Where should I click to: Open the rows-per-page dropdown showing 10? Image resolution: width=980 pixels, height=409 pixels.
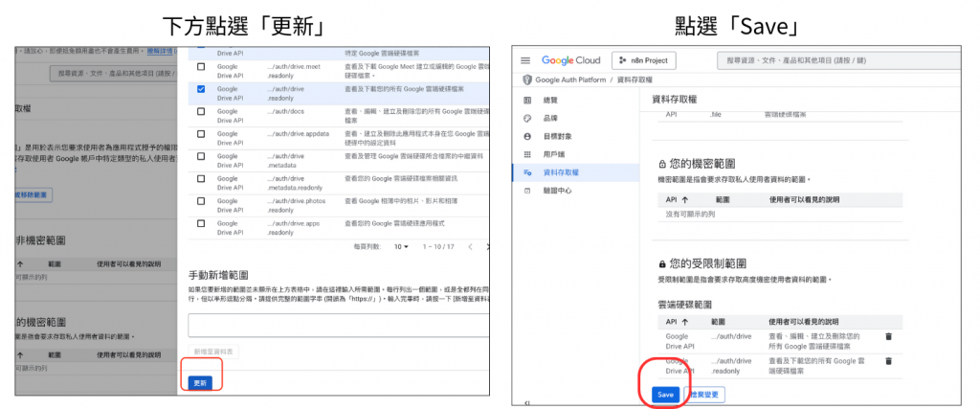(x=401, y=247)
